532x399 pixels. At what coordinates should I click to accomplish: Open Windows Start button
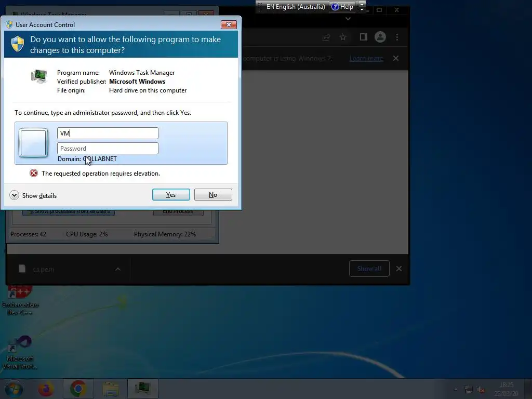click(14, 389)
